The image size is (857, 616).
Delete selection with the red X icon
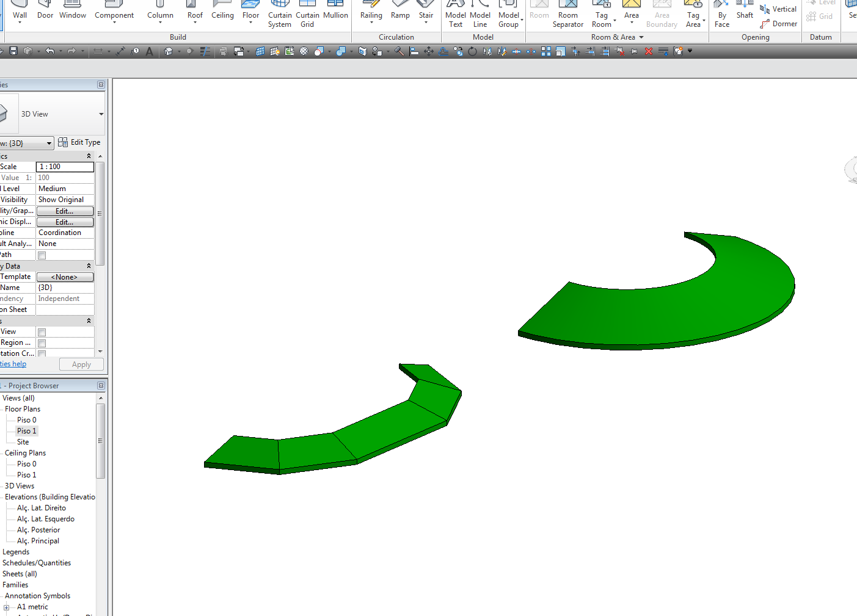(x=649, y=51)
